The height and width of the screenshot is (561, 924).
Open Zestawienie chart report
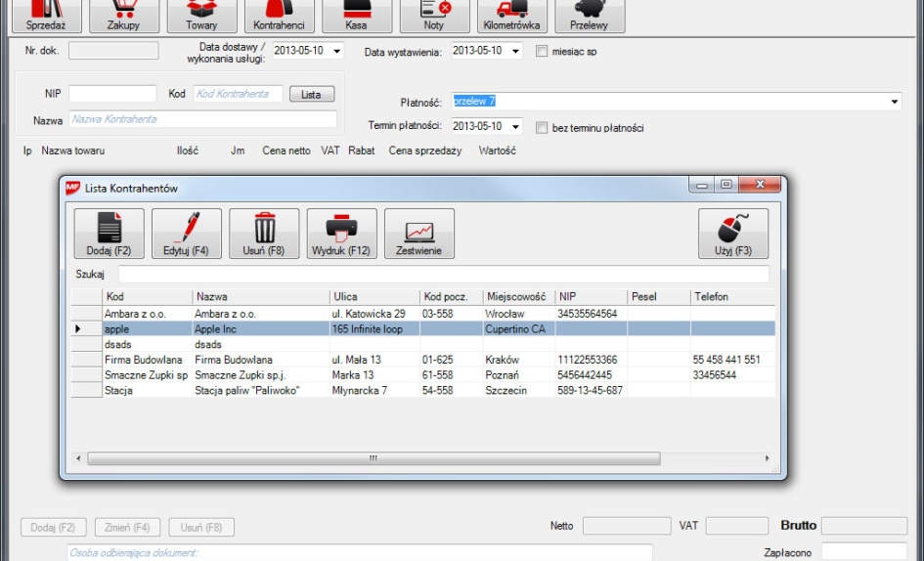[418, 234]
